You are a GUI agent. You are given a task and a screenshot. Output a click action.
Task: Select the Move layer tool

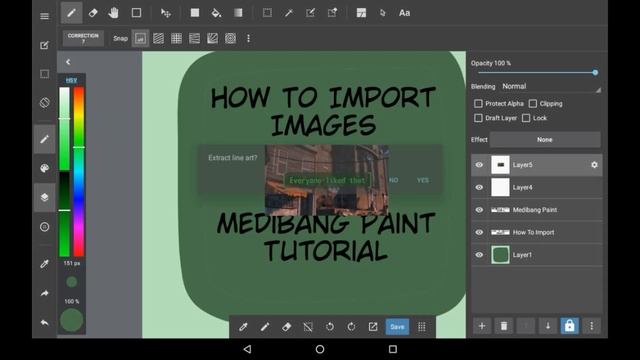click(165, 13)
